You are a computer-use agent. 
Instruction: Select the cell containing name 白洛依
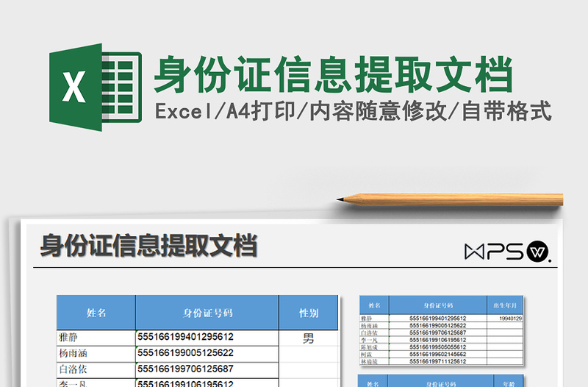(x=96, y=369)
